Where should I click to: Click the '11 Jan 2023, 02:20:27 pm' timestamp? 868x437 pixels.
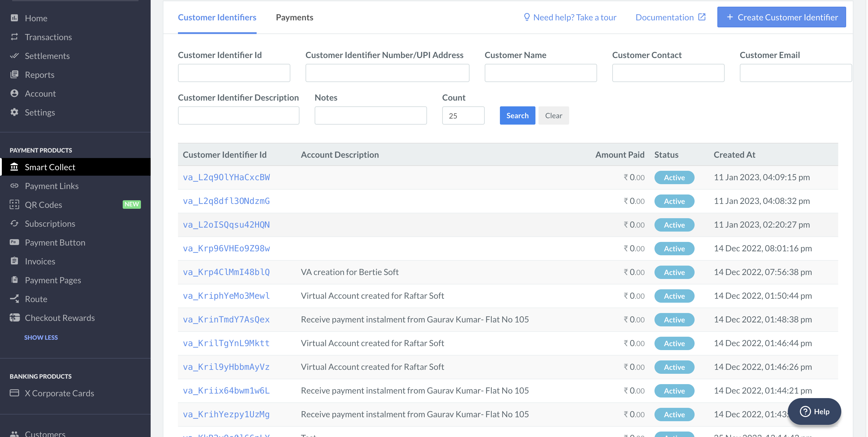click(x=761, y=225)
